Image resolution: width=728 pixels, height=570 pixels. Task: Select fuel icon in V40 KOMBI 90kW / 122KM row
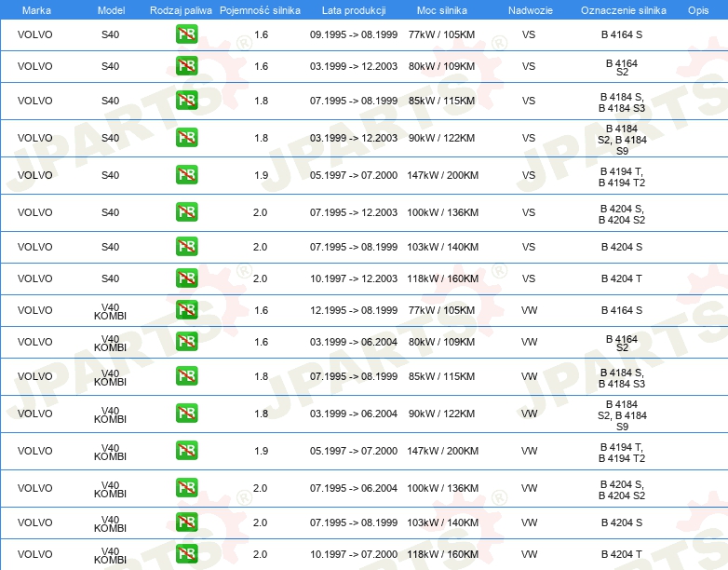click(x=186, y=413)
